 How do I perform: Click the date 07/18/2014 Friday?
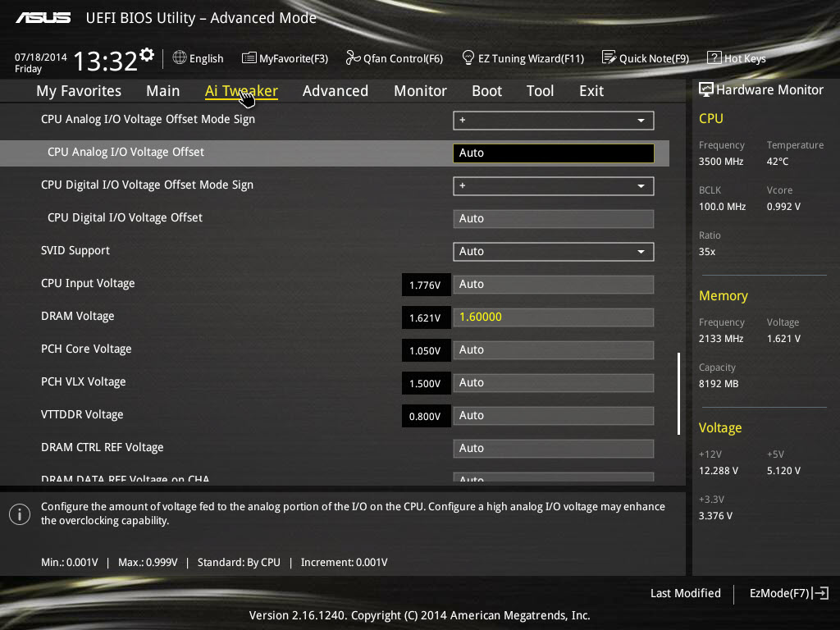pyautogui.click(x=41, y=62)
